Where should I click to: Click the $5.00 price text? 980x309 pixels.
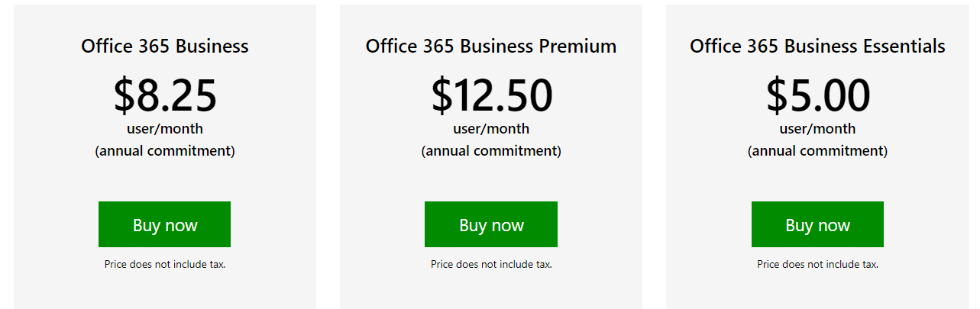(817, 95)
